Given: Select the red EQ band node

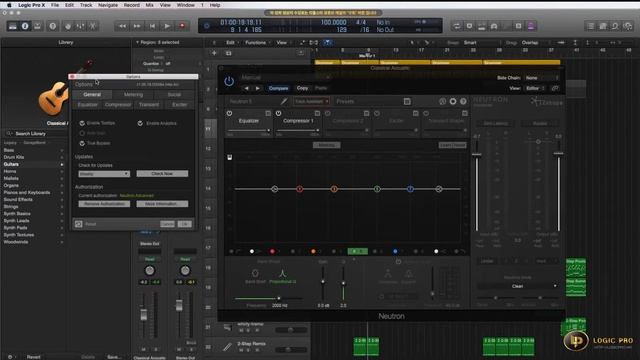Looking at the screenshot, I should coord(300,189).
